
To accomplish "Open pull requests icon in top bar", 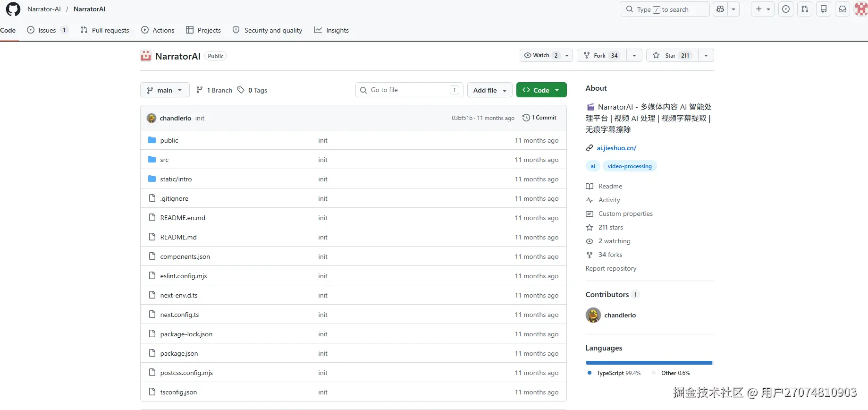I will click(x=805, y=9).
